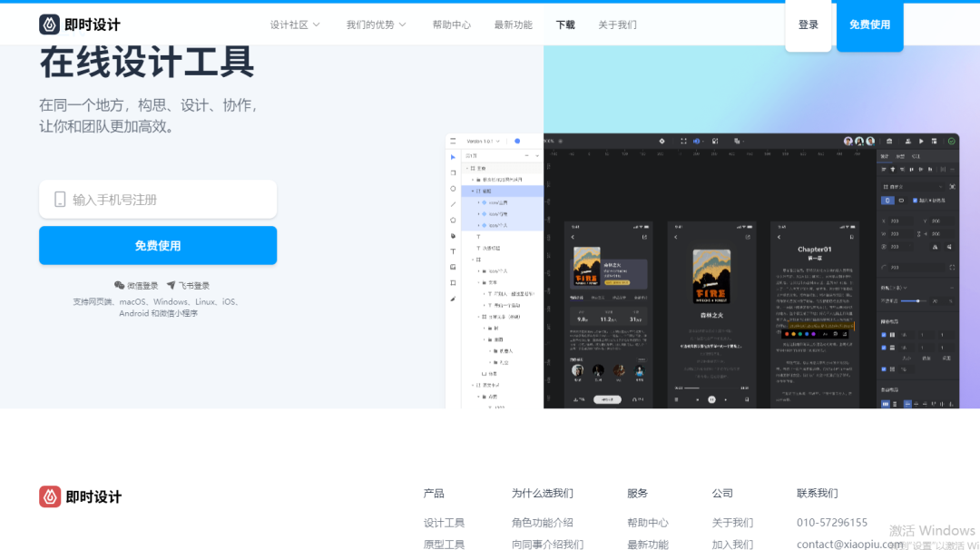Click the WeChat login icon
980x550 pixels.
121,284
